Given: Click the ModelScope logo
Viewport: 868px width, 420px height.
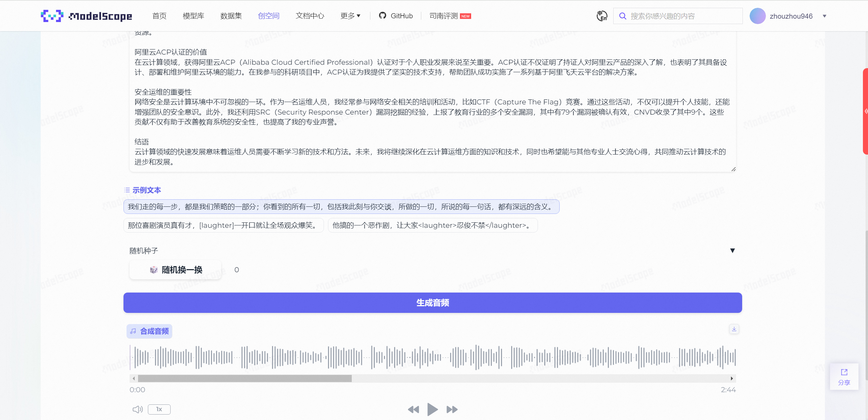Looking at the screenshot, I should [x=86, y=16].
